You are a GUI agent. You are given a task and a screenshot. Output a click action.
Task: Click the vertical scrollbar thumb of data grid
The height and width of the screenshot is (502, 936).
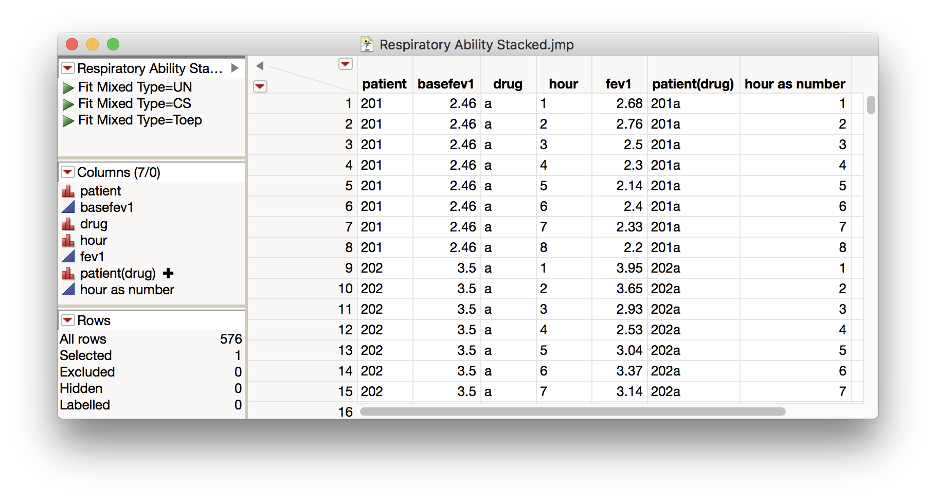click(x=871, y=104)
